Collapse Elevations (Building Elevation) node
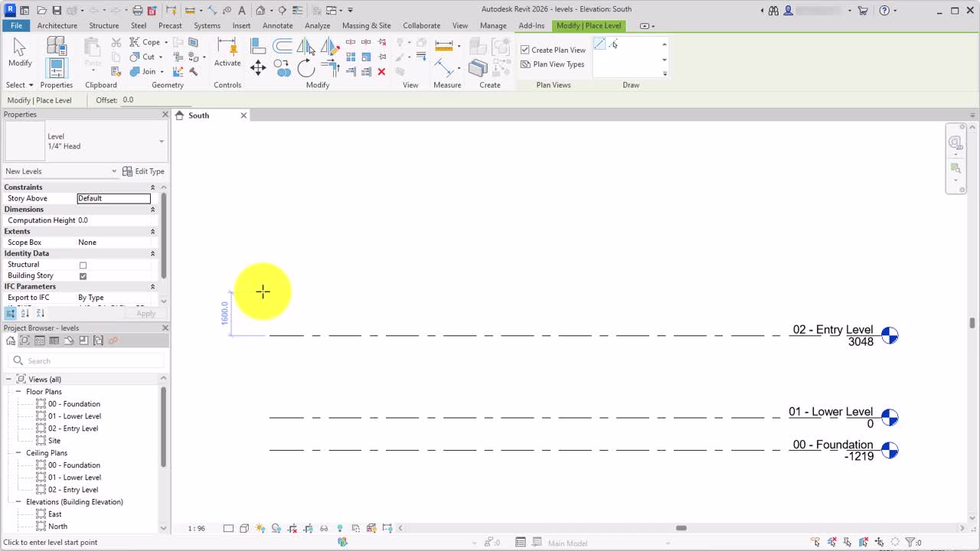The height and width of the screenshot is (551, 980). pos(19,502)
